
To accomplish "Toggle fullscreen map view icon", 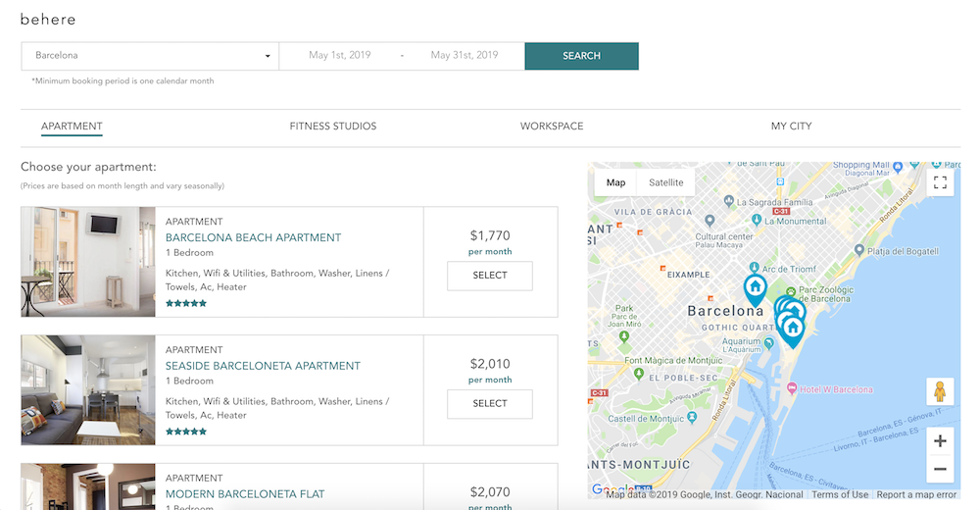I will [940, 182].
